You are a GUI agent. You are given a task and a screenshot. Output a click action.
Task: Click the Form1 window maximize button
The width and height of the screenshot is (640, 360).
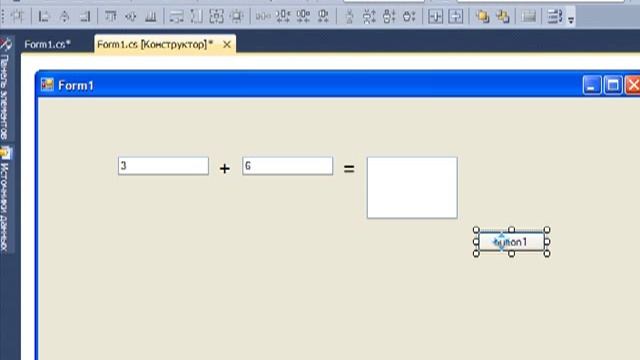(613, 85)
